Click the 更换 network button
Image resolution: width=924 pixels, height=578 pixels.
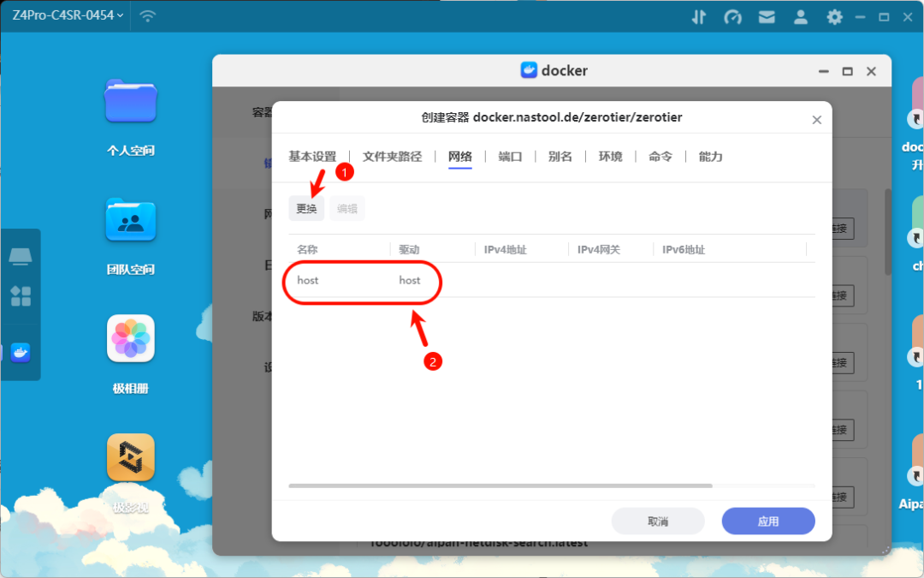305,207
